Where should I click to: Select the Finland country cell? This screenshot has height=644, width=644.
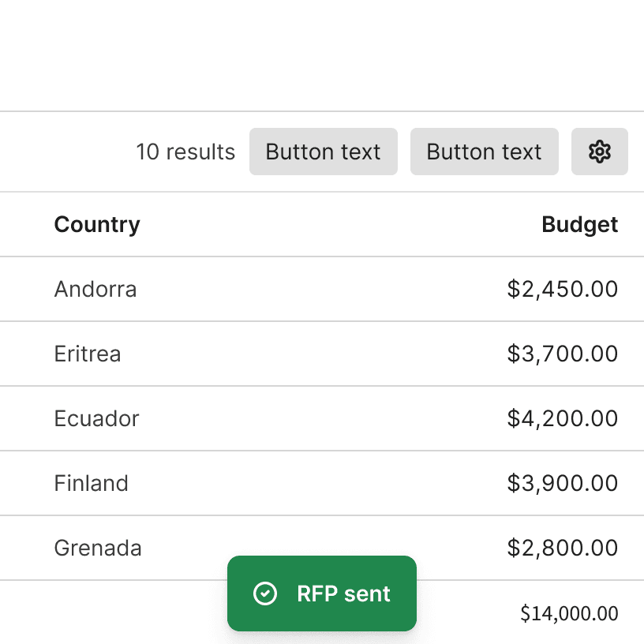click(91, 483)
